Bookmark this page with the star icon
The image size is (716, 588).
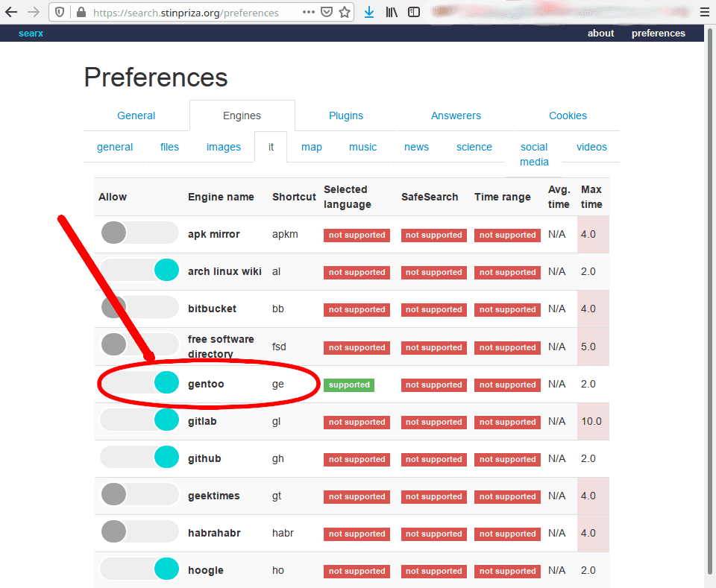[x=345, y=13]
